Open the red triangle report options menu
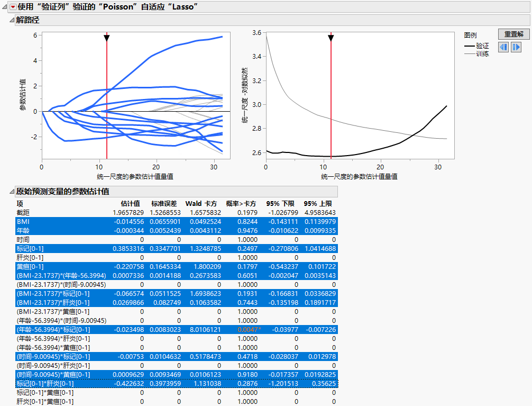This screenshot has height=406, width=532. tap(13, 7)
